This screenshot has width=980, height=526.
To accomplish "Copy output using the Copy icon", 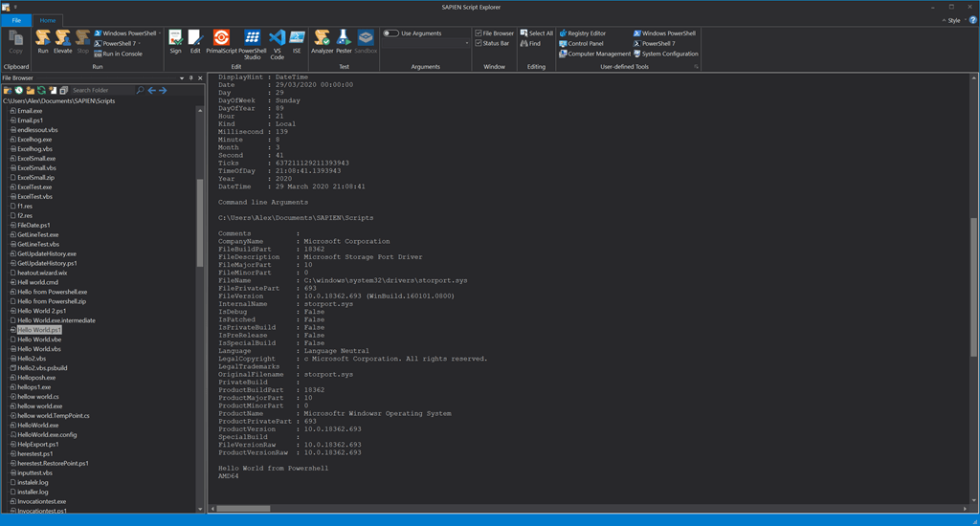I will 15,42.
